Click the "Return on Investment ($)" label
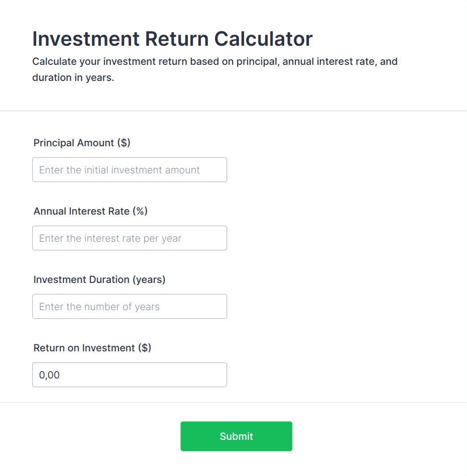 pos(92,348)
